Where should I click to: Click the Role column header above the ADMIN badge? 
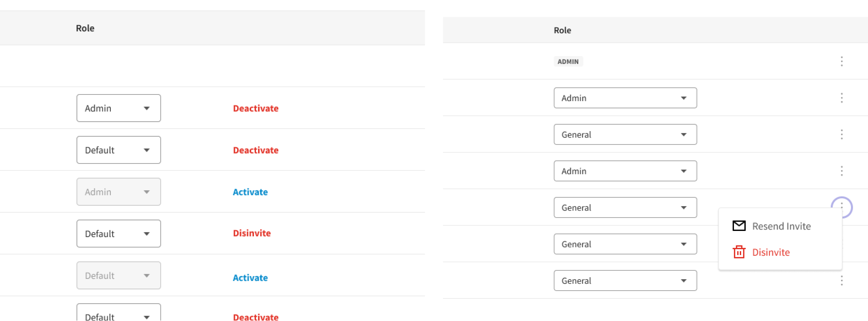tap(562, 30)
